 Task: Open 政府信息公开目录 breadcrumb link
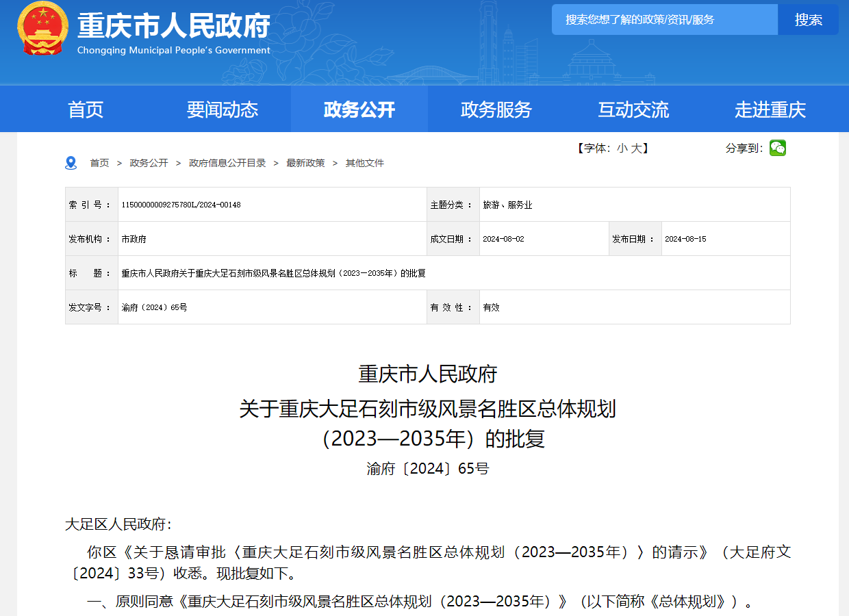[227, 163]
